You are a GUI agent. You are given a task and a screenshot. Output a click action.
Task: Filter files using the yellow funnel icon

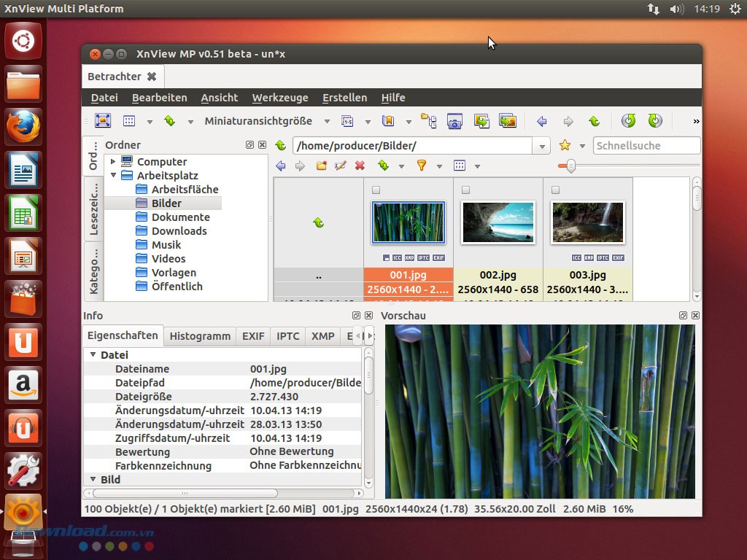(421, 166)
